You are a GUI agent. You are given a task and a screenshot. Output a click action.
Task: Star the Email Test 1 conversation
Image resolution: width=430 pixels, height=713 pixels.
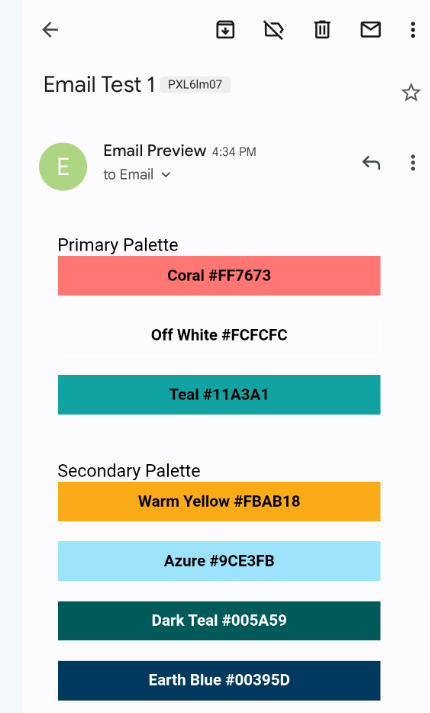point(411,93)
